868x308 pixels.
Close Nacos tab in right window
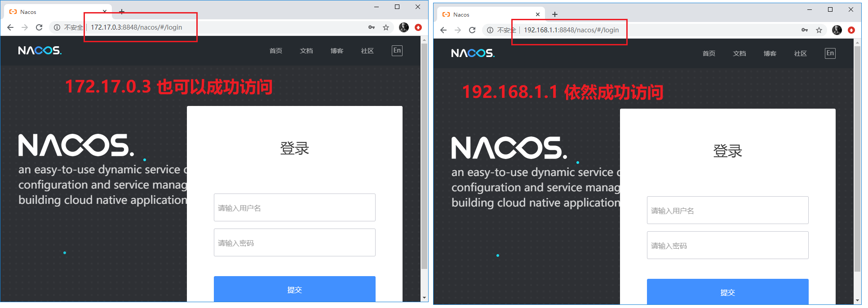[x=538, y=14]
